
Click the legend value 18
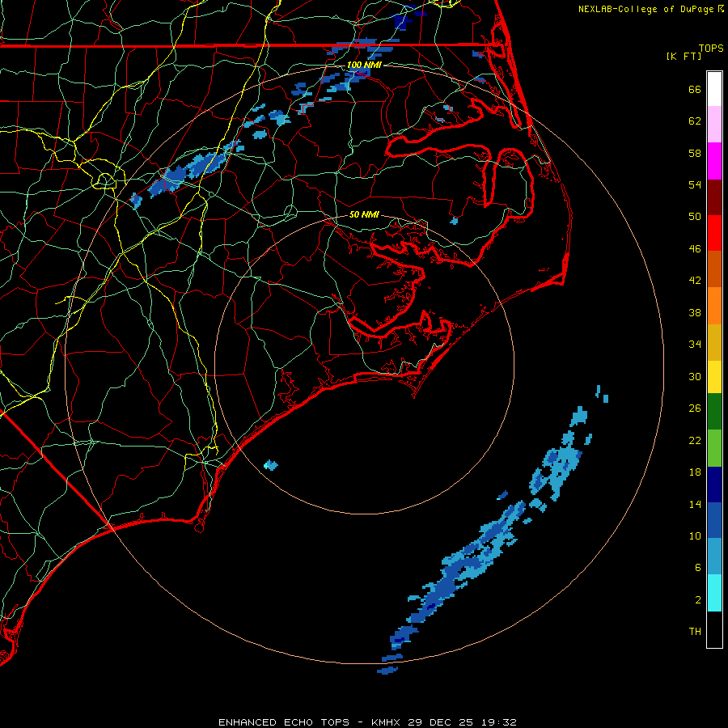point(695,472)
